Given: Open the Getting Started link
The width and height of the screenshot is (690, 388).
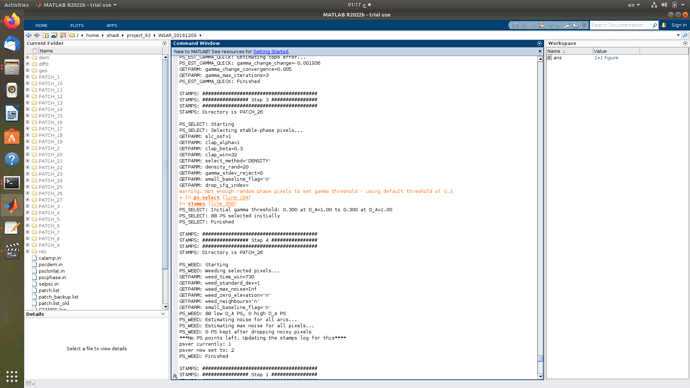Looking at the screenshot, I should click(x=271, y=51).
